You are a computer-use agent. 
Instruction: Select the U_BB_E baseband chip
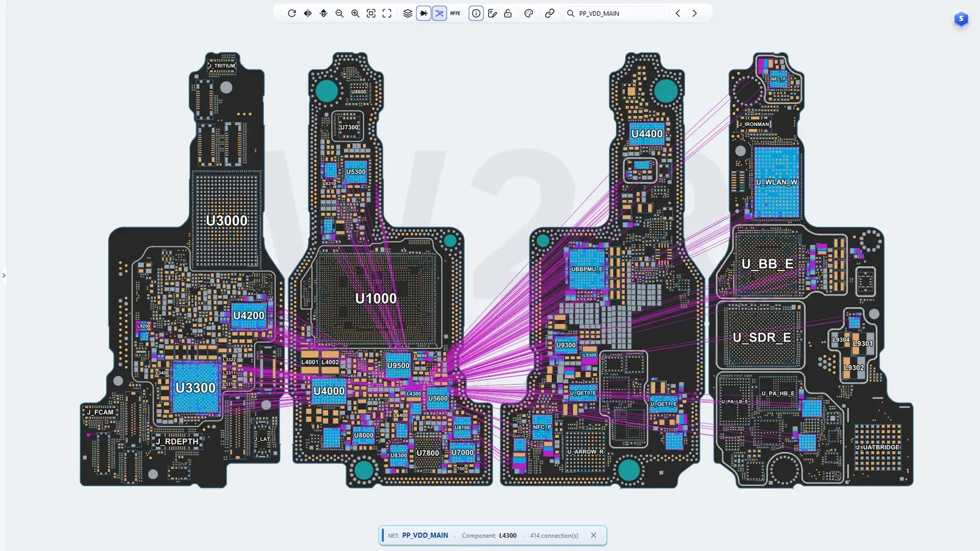(768, 264)
